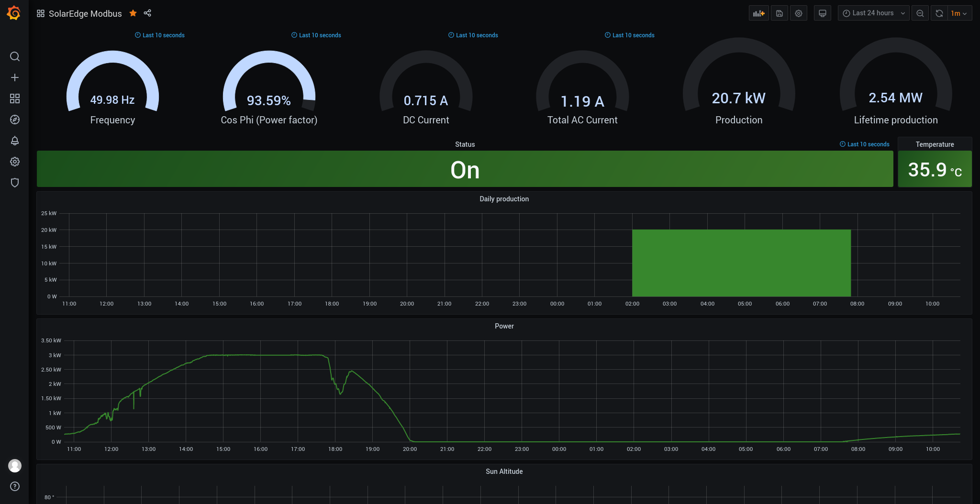Cycle view mode with monitor icon
The width and height of the screenshot is (980, 504).
(823, 13)
